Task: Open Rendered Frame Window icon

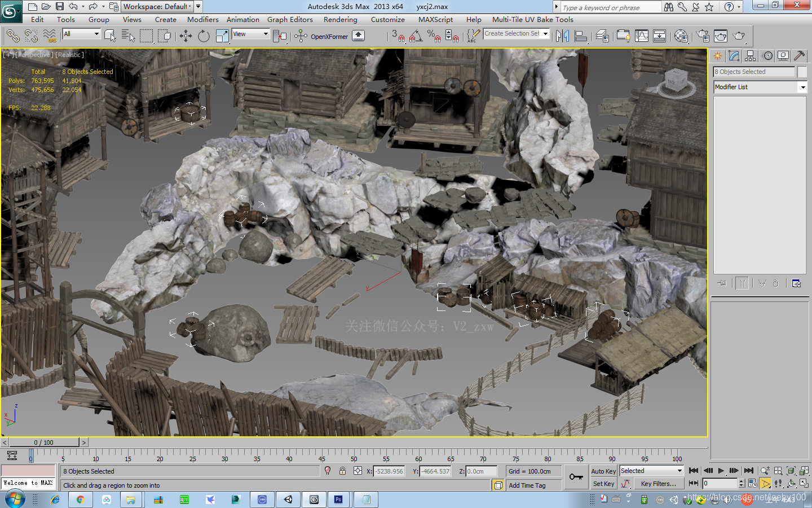Action: coord(721,36)
